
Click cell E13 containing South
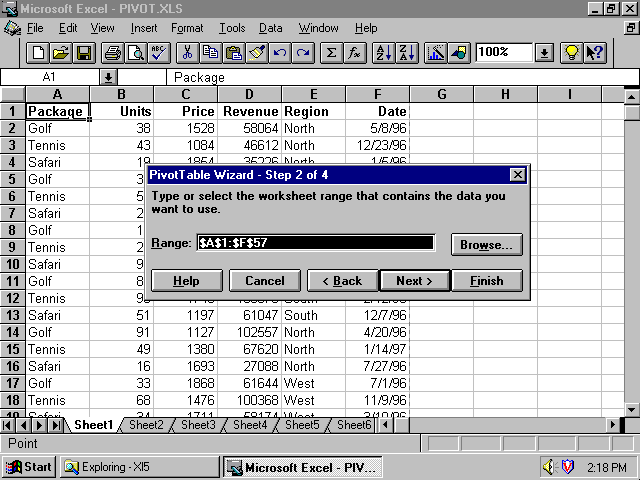313,315
